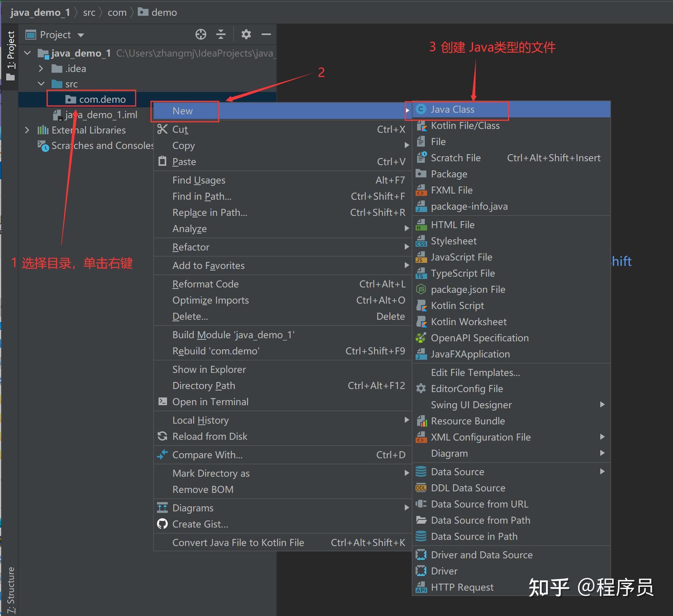Click Optimize Imports menu entry
The height and width of the screenshot is (616, 673).
click(x=283, y=300)
